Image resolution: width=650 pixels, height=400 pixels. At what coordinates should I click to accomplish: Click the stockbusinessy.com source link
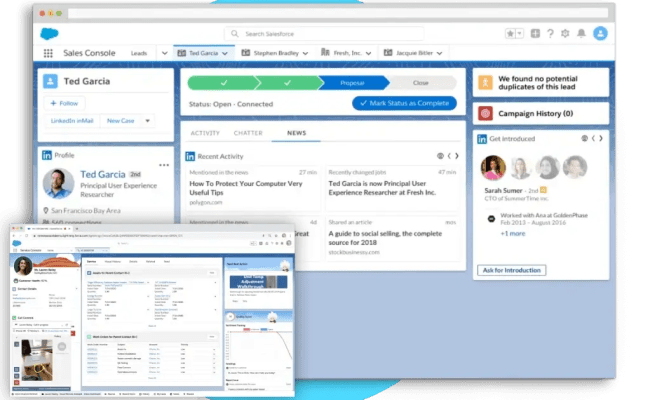354,252
